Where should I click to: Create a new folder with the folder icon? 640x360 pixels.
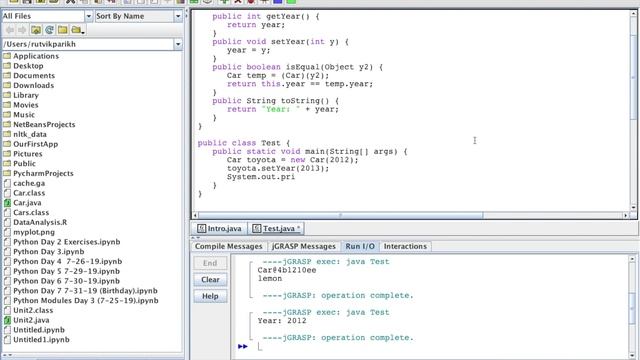click(62, 30)
